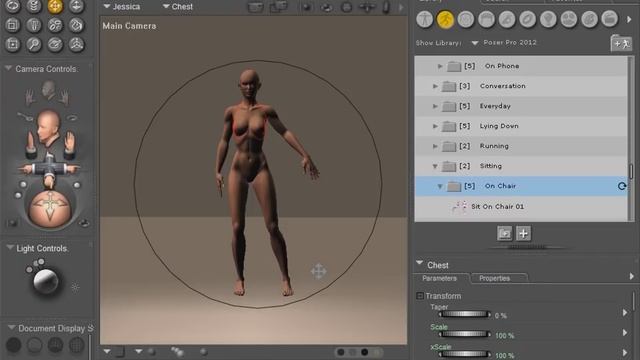Open the Scenes library category icon
640x360 pixels.
pyautogui.click(x=609, y=19)
